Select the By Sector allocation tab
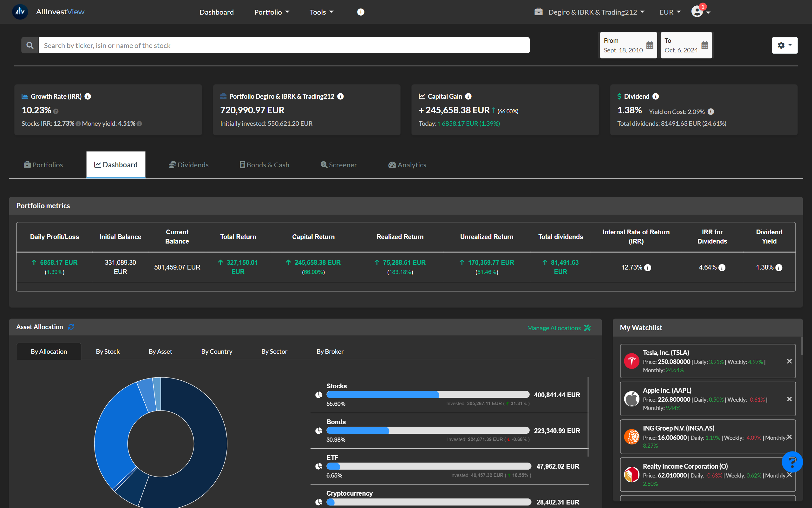The height and width of the screenshot is (508, 812). point(274,351)
